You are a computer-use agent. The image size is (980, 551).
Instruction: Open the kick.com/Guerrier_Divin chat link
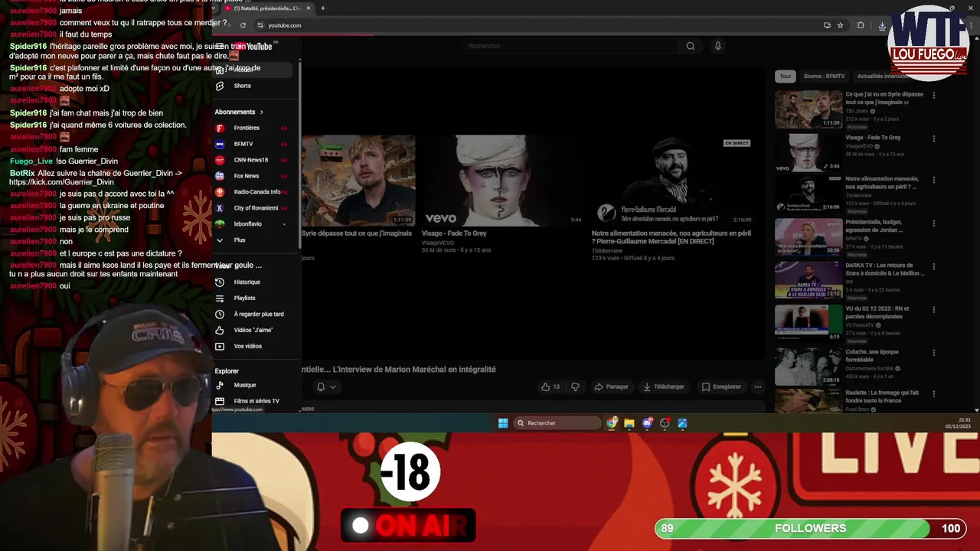point(61,182)
